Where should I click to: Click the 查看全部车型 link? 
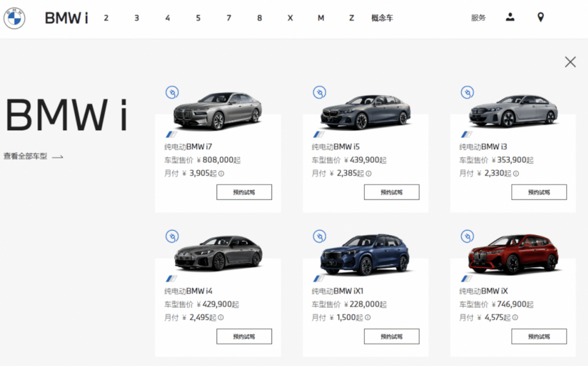tap(33, 157)
